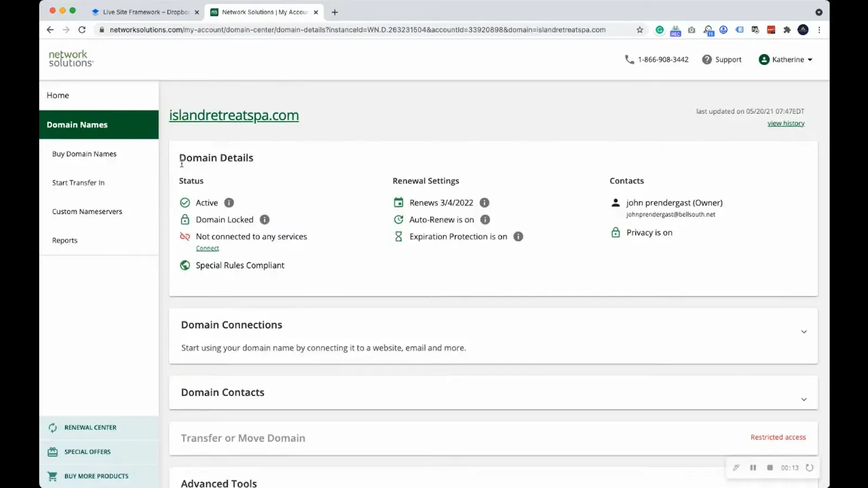Image resolution: width=868 pixels, height=488 pixels.
Task: Open Reports in the sidebar
Action: [65, 240]
